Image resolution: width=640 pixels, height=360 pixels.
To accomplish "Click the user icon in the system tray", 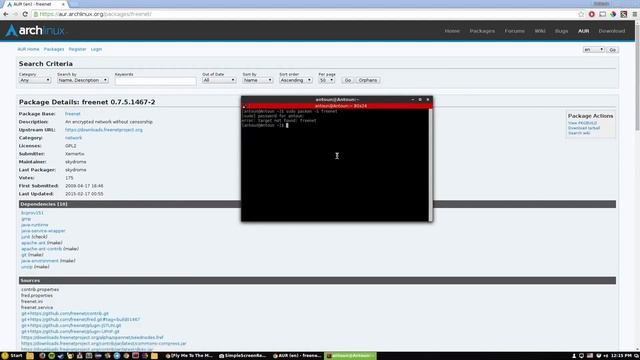I will 574,356.
